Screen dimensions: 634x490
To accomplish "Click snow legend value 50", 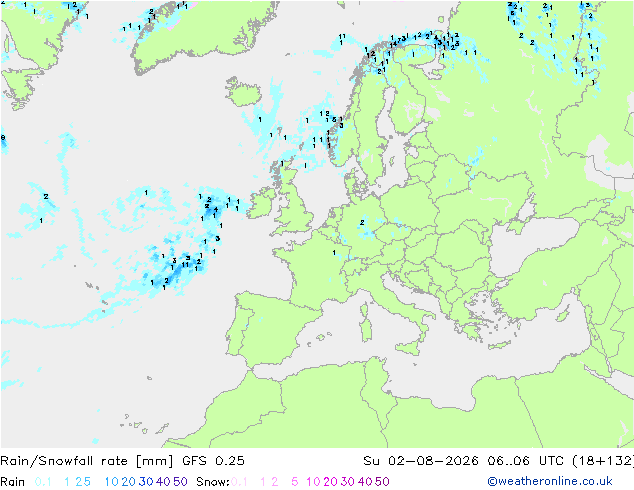I will [382, 482].
